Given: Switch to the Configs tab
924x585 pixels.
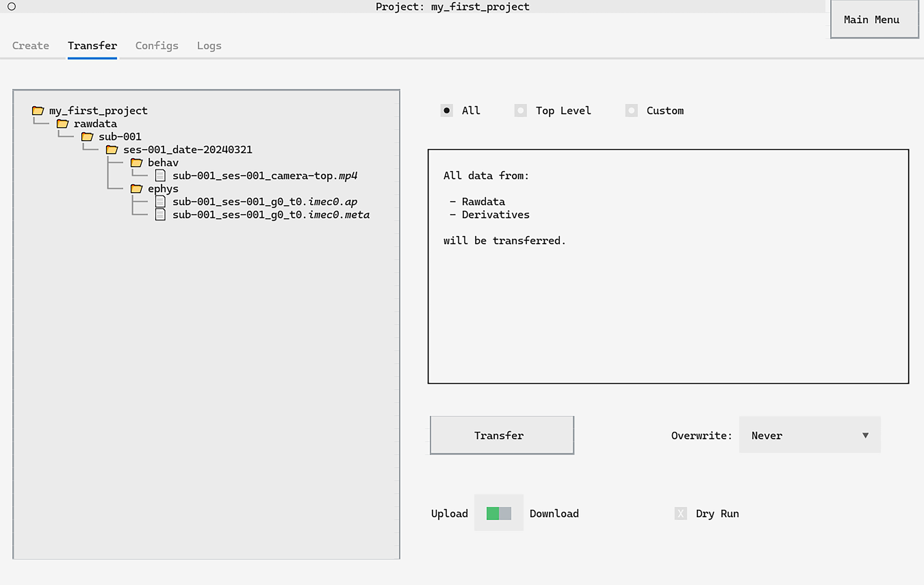Looking at the screenshot, I should click(157, 46).
